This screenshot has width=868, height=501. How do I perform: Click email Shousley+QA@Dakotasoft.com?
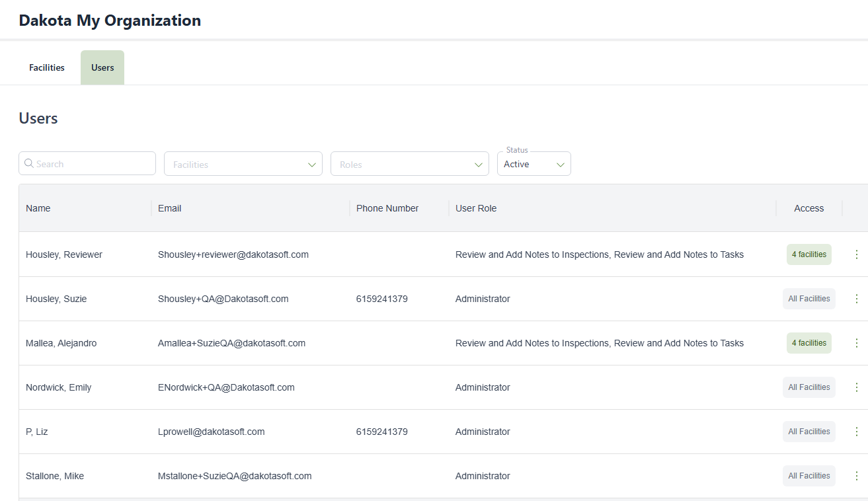[x=223, y=299]
